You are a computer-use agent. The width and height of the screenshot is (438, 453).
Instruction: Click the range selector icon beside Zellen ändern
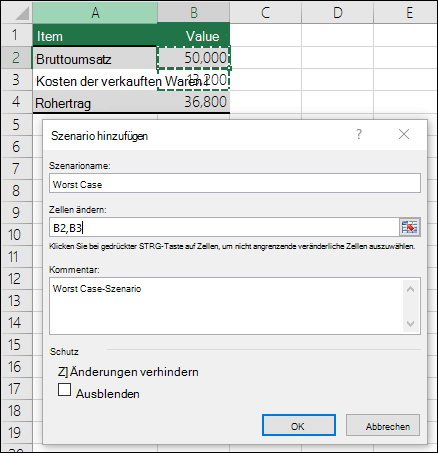(410, 227)
